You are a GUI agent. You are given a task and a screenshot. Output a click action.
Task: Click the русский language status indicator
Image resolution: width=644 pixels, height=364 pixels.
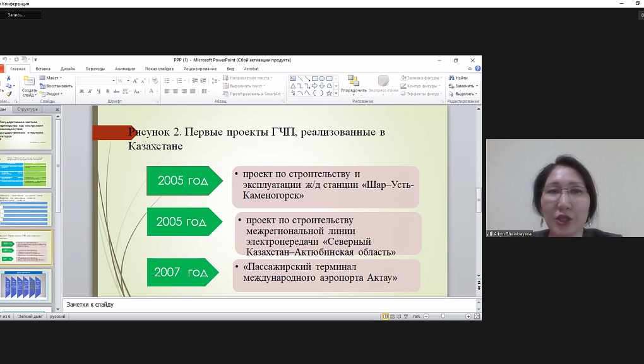click(57, 317)
